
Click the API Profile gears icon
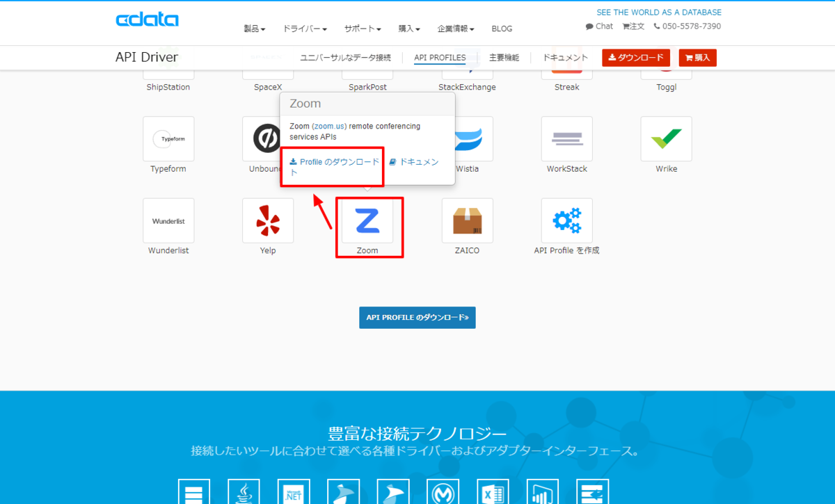pos(567,221)
